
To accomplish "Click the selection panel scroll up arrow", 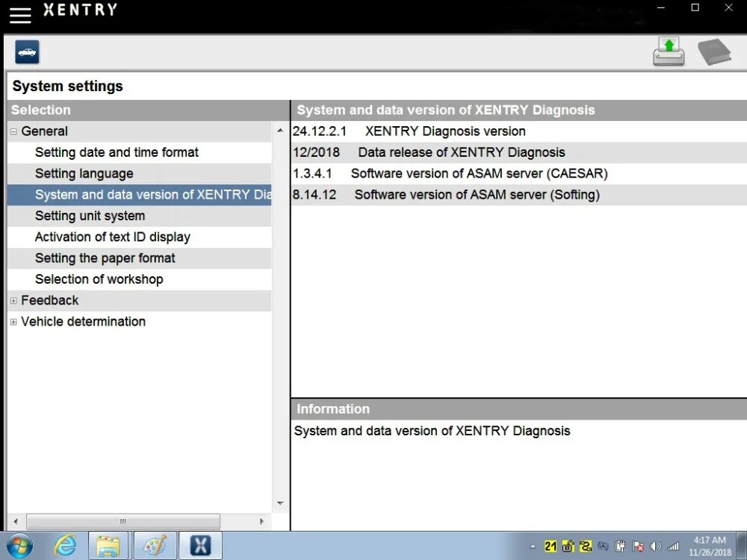I will coord(280,130).
